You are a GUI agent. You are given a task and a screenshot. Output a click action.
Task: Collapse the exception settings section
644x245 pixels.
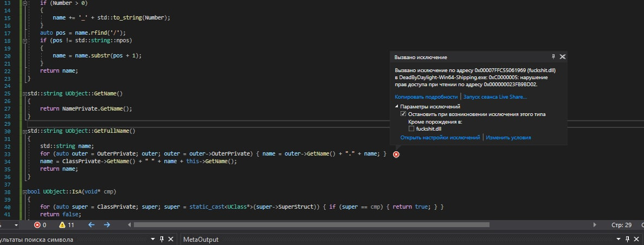click(396, 107)
